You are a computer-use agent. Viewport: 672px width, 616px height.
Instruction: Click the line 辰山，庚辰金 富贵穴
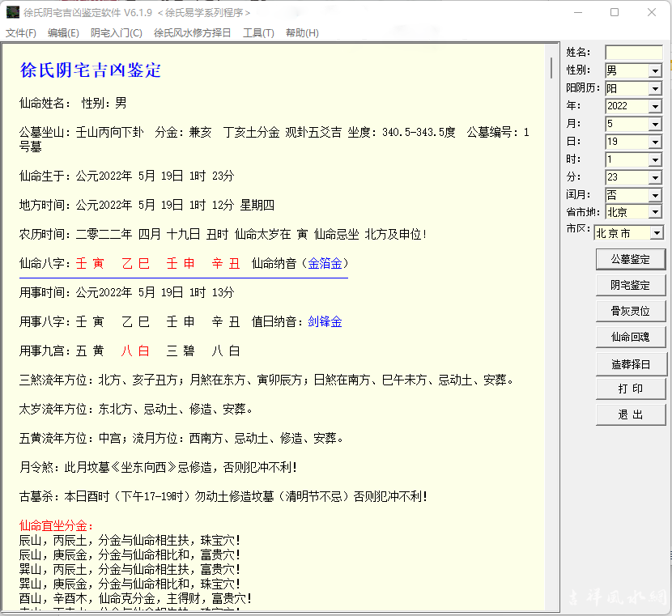[130, 554]
